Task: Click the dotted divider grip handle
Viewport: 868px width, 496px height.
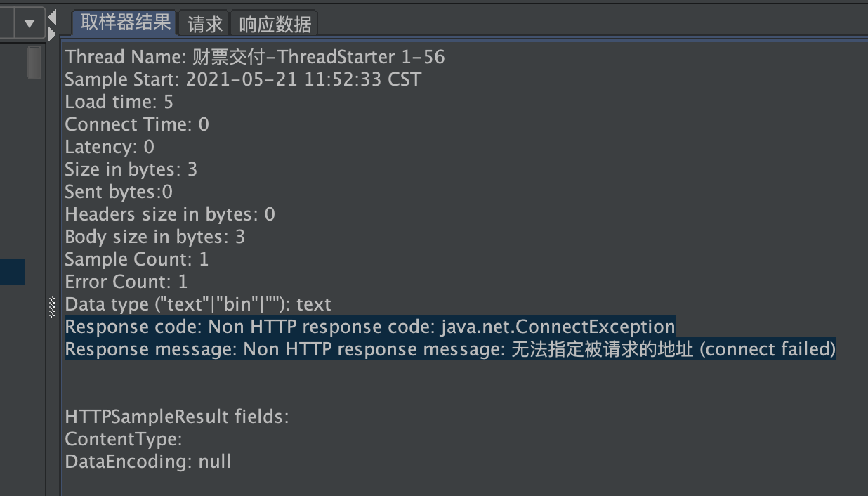Action: (52, 307)
